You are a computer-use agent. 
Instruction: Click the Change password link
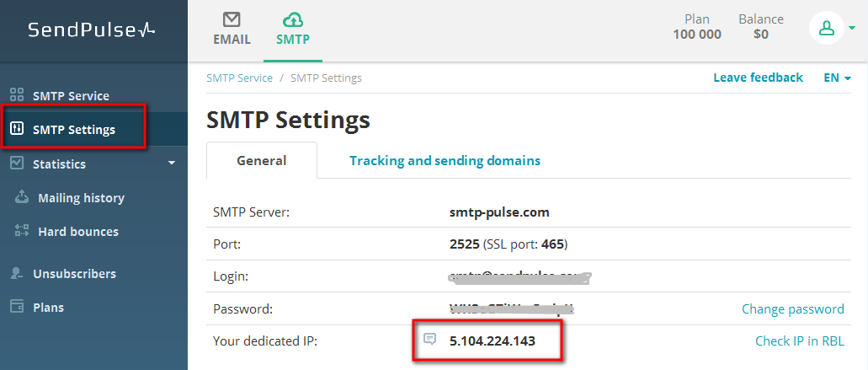(793, 309)
